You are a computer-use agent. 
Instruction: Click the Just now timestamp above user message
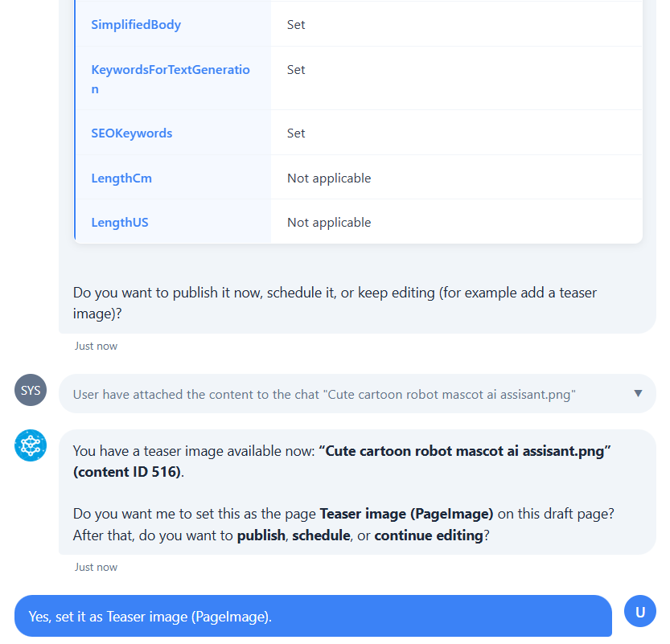coord(96,567)
